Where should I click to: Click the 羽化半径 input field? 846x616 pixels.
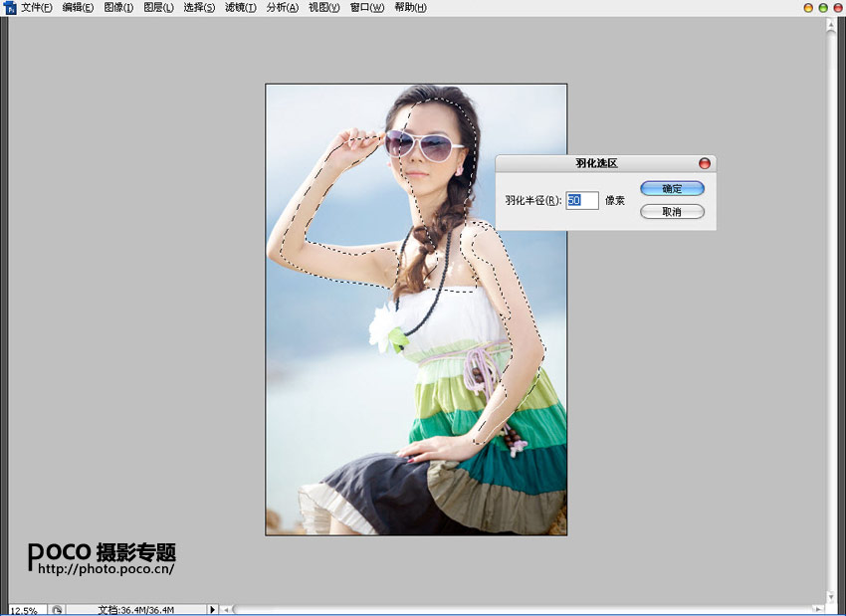pyautogui.click(x=582, y=201)
